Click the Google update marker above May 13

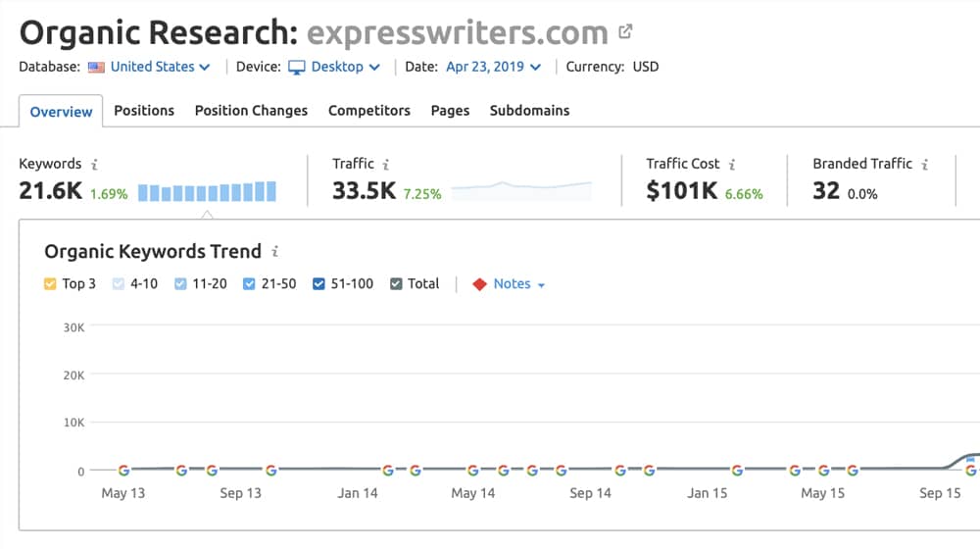(x=123, y=471)
